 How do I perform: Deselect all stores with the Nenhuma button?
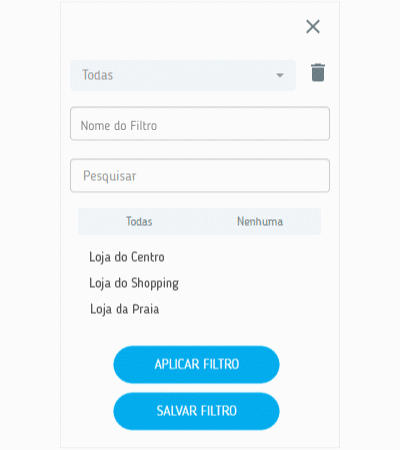coord(260,222)
